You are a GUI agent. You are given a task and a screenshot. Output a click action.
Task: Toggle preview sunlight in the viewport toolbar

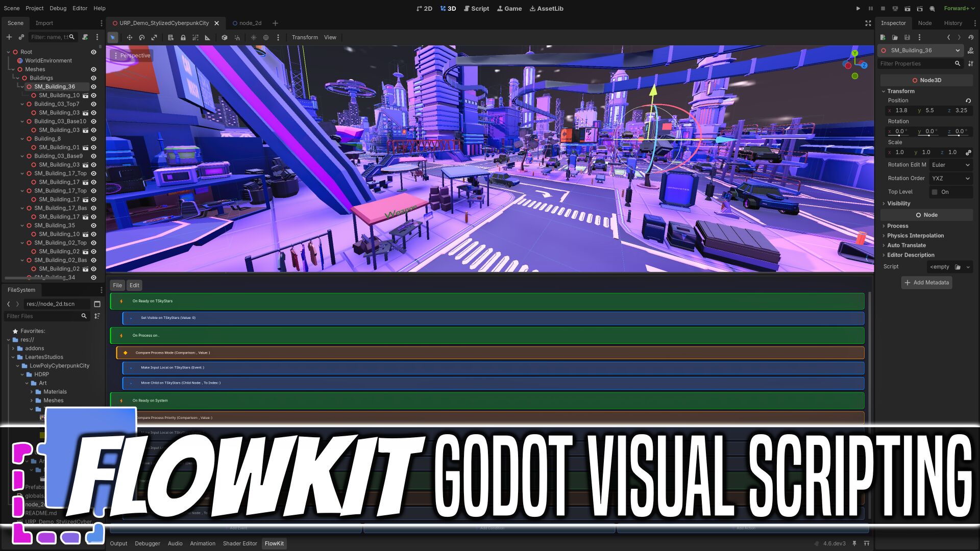click(253, 37)
